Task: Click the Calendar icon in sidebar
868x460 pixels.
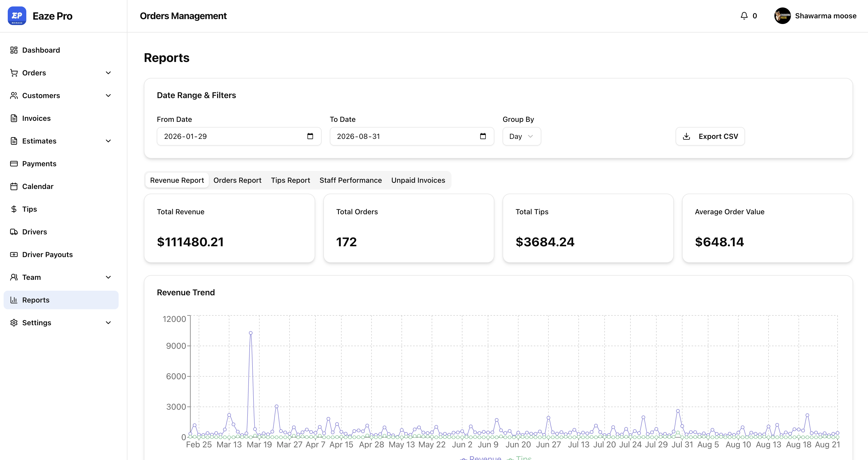Action: tap(14, 186)
